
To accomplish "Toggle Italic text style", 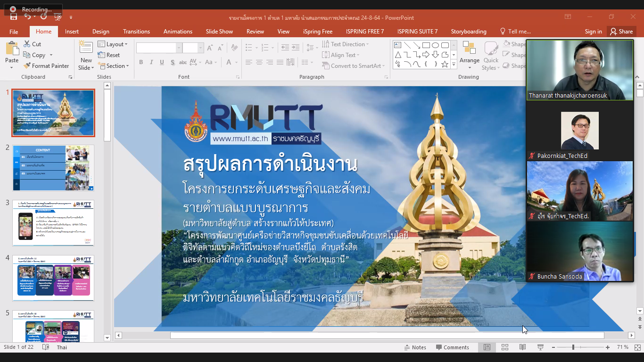I will [151, 62].
